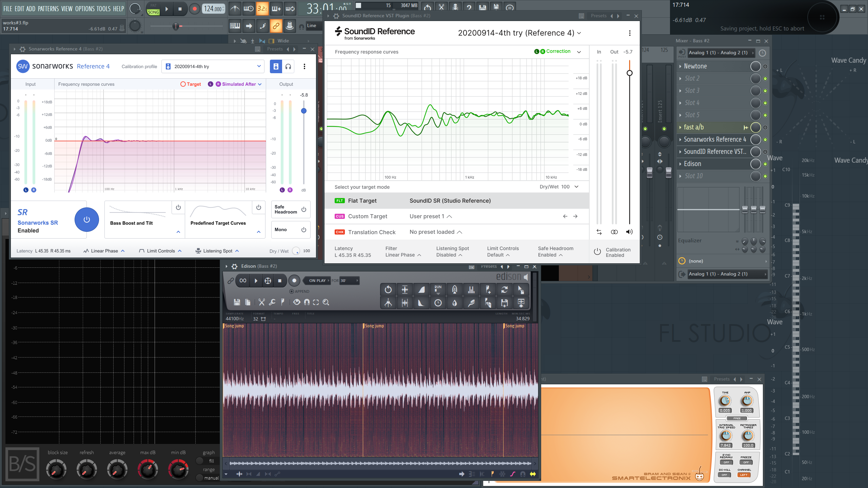Select headphone mode in Sonarworks Reference 4

click(x=288, y=66)
